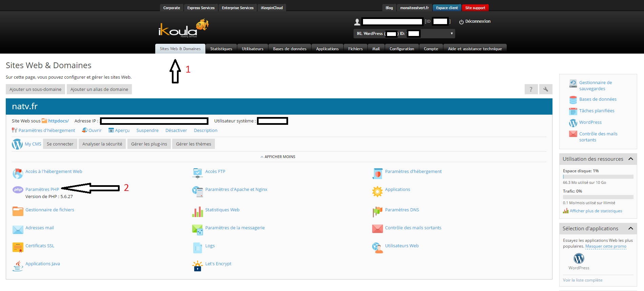Click the wrench settings icon button
This screenshot has width=644, height=291.
pyautogui.click(x=546, y=89)
